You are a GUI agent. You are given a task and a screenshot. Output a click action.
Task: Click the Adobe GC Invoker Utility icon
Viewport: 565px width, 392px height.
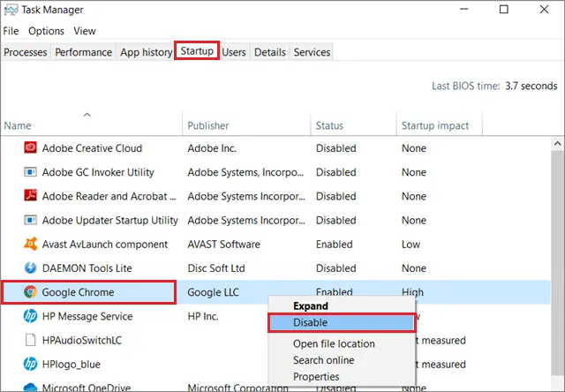pyautogui.click(x=30, y=172)
